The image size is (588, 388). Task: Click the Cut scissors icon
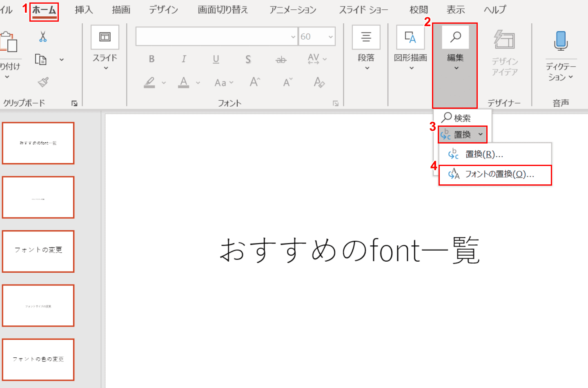(x=43, y=37)
